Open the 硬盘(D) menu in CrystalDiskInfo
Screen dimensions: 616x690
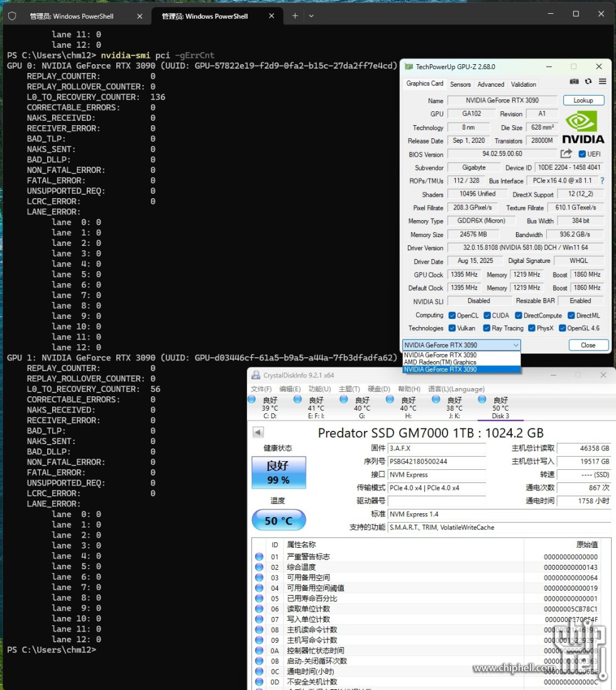[379, 389]
